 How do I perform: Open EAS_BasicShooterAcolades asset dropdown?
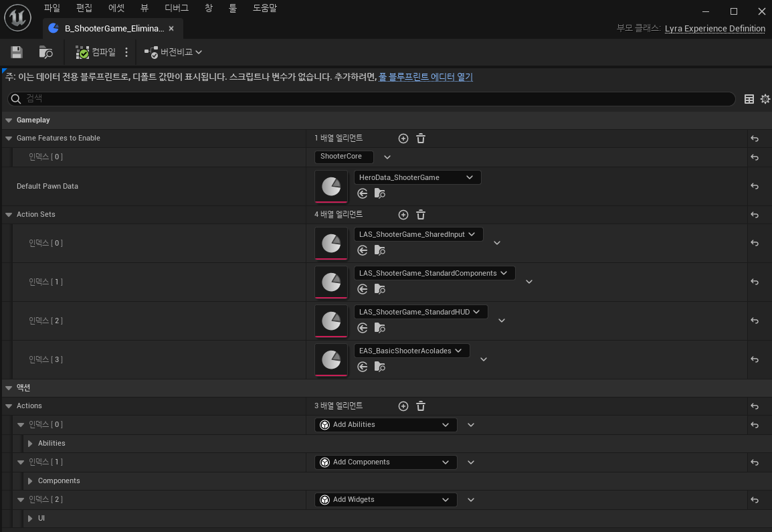click(412, 351)
